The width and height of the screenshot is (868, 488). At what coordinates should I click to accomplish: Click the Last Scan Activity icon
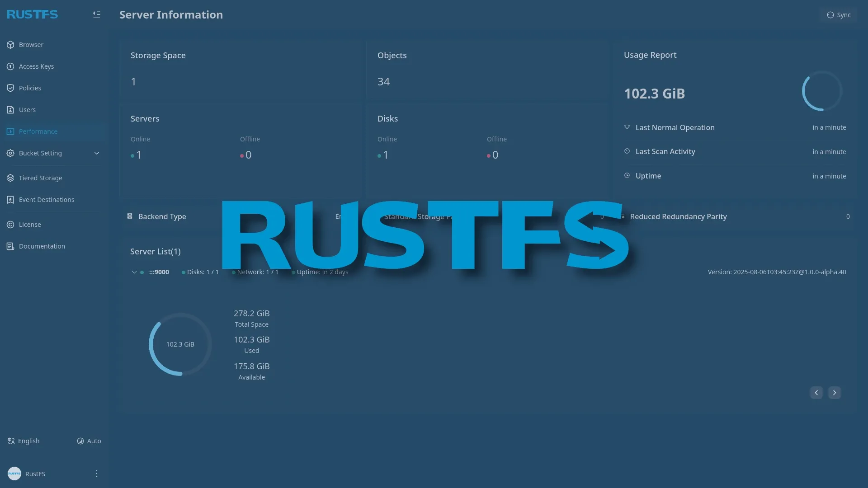coord(627,151)
